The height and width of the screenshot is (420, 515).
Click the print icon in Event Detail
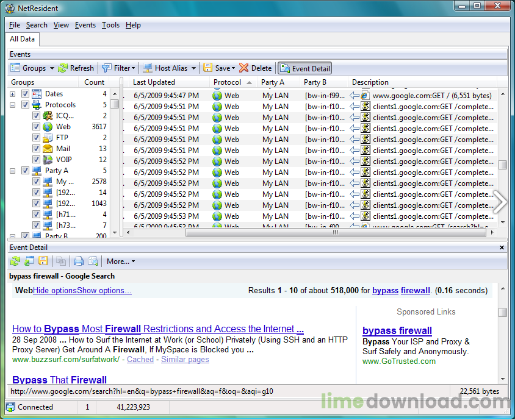point(79,262)
